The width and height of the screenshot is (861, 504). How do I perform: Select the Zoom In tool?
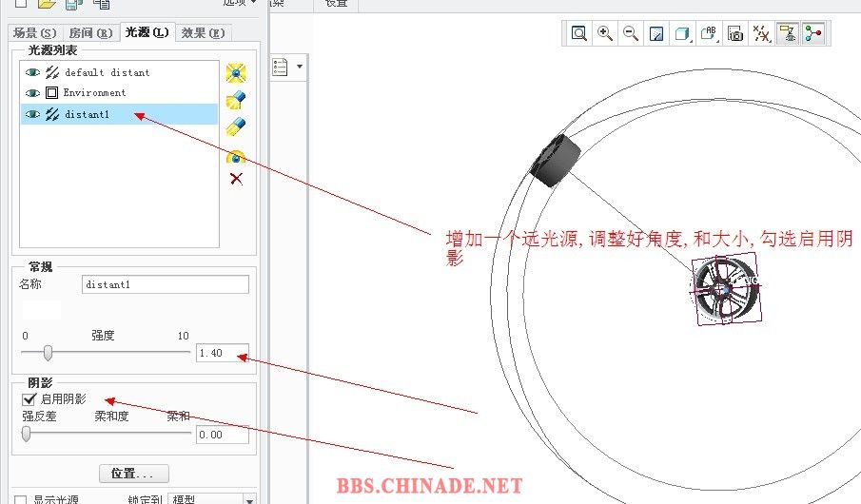click(x=605, y=33)
